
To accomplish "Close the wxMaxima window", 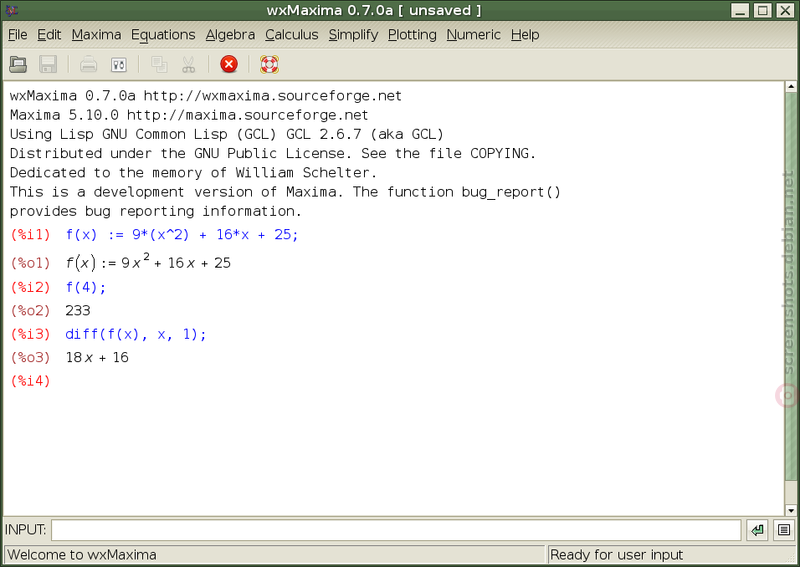I will coord(785,10).
